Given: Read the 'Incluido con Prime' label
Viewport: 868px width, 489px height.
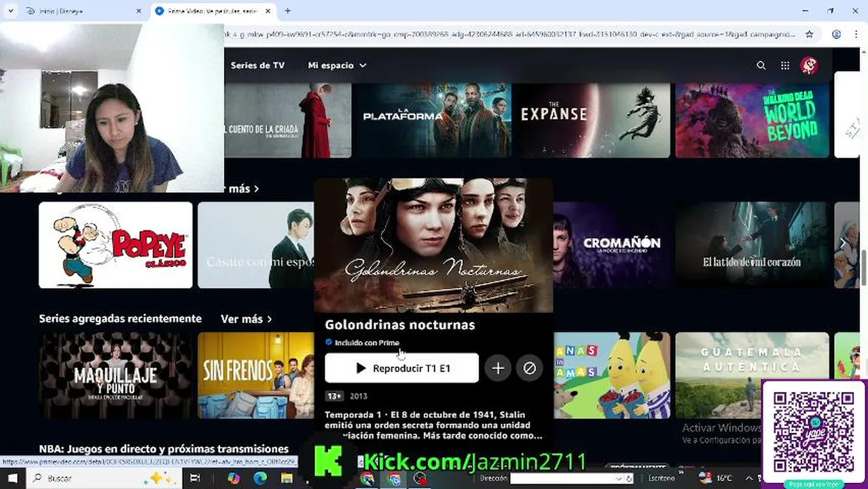Looking at the screenshot, I should pos(367,343).
